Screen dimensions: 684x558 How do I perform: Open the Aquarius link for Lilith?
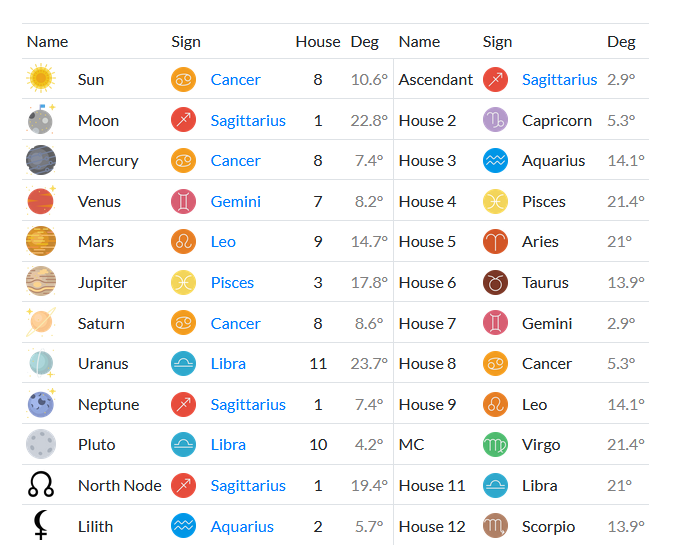(x=242, y=527)
